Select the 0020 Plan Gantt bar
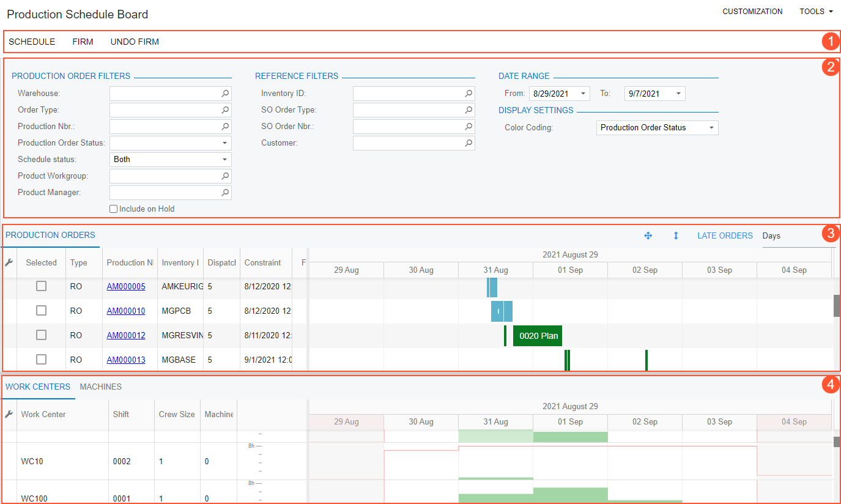 538,336
